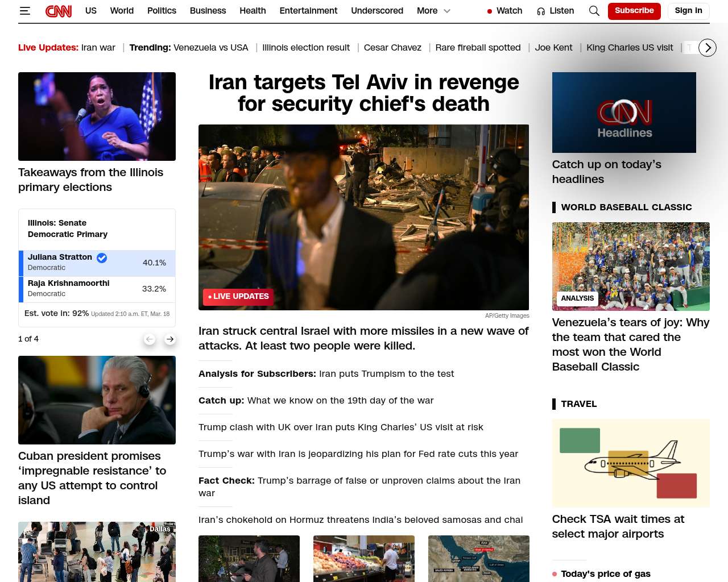Open King Charles US visit trending link
Image resolution: width=728 pixels, height=582 pixels.
pyautogui.click(x=630, y=48)
